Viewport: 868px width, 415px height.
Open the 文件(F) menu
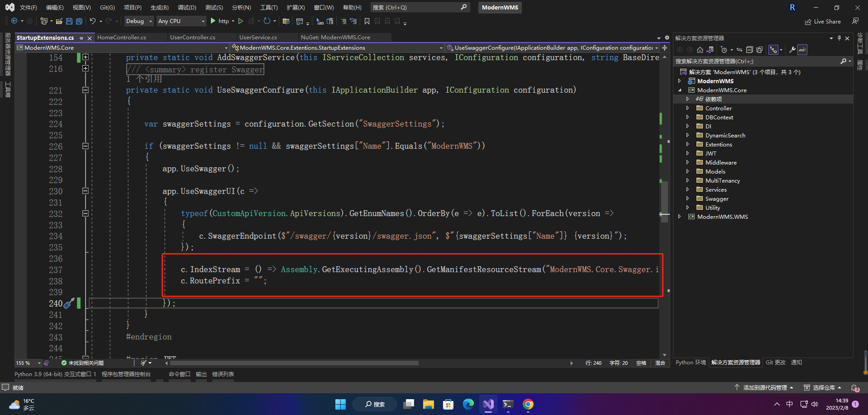click(28, 8)
